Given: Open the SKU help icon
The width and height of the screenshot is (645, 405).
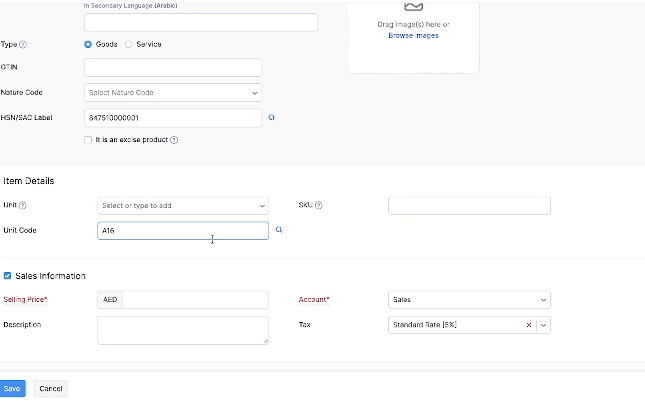Looking at the screenshot, I should (319, 205).
